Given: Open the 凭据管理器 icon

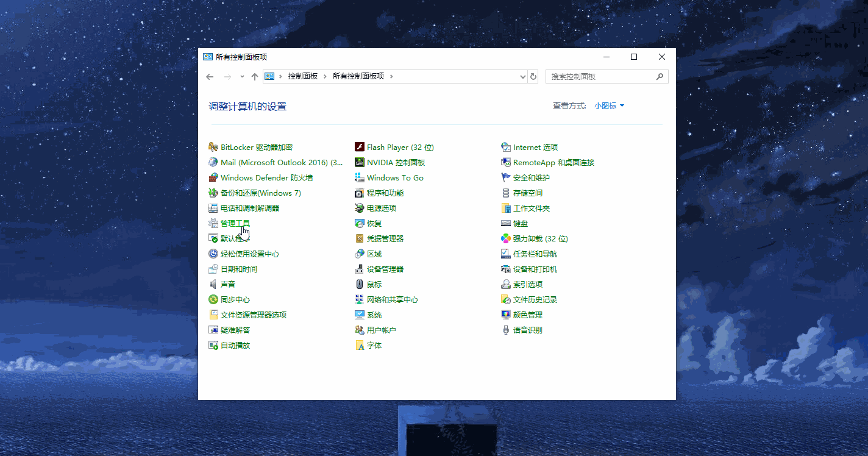Looking at the screenshot, I should click(x=360, y=238).
